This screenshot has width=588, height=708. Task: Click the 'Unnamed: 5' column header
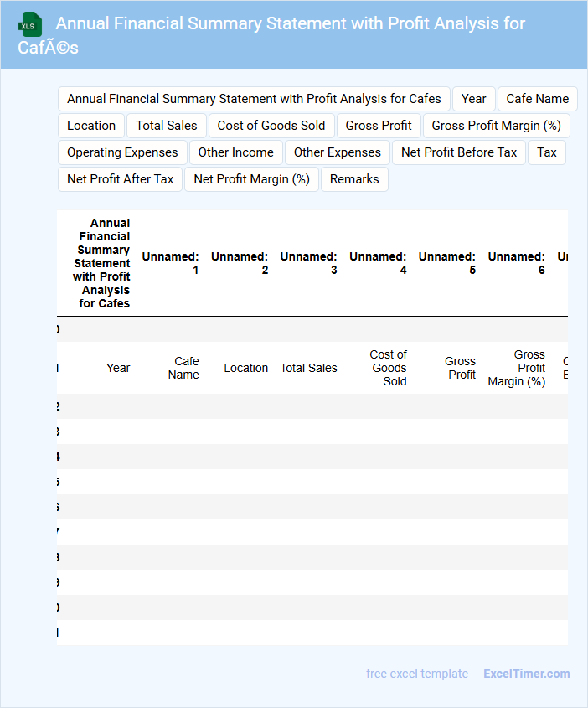click(x=447, y=263)
